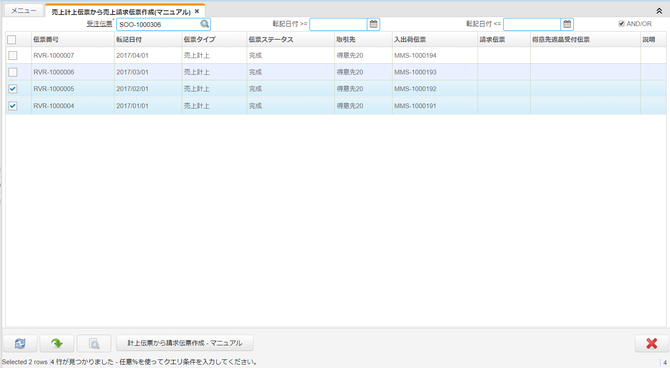Image resolution: width=670 pixels, height=368 pixels.
Task: Close the 売上計上伝票から売上請求伝票作成 tab
Action: click(197, 12)
